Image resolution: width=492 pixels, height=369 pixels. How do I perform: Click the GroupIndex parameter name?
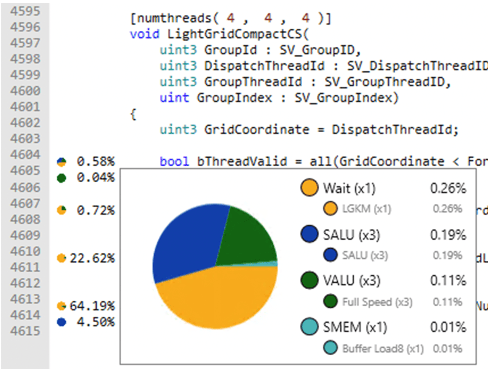point(234,98)
